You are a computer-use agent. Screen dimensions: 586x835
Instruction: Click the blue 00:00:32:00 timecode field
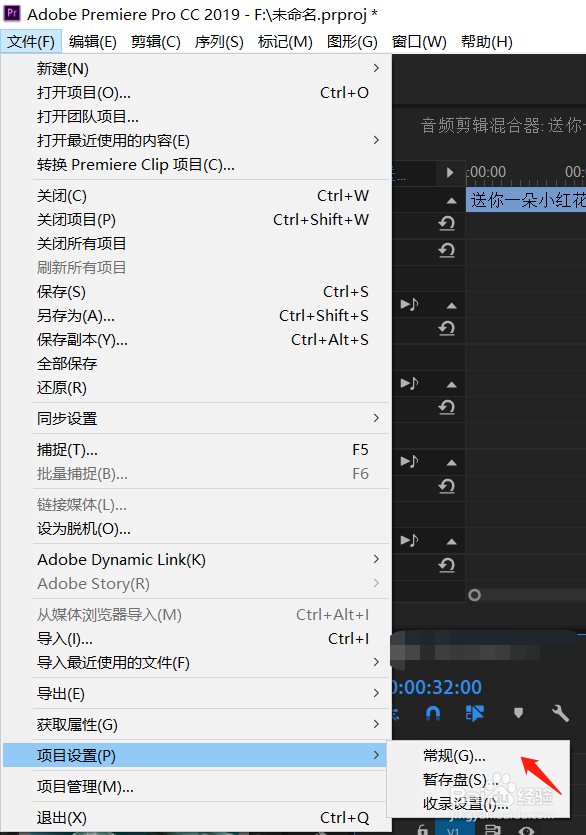[437, 687]
